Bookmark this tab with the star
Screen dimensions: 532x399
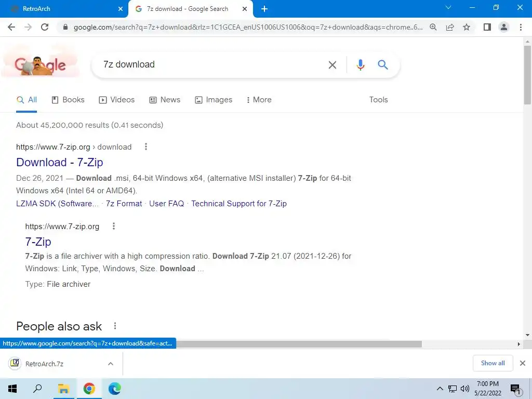pyautogui.click(x=467, y=27)
